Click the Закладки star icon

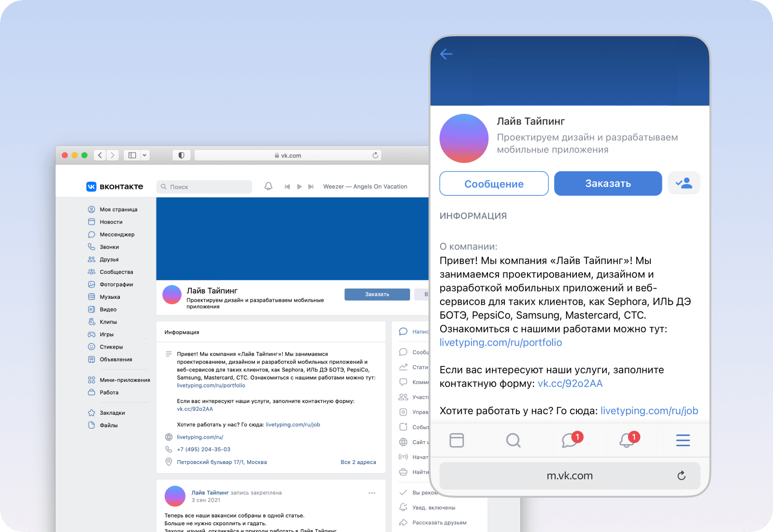pyautogui.click(x=91, y=413)
